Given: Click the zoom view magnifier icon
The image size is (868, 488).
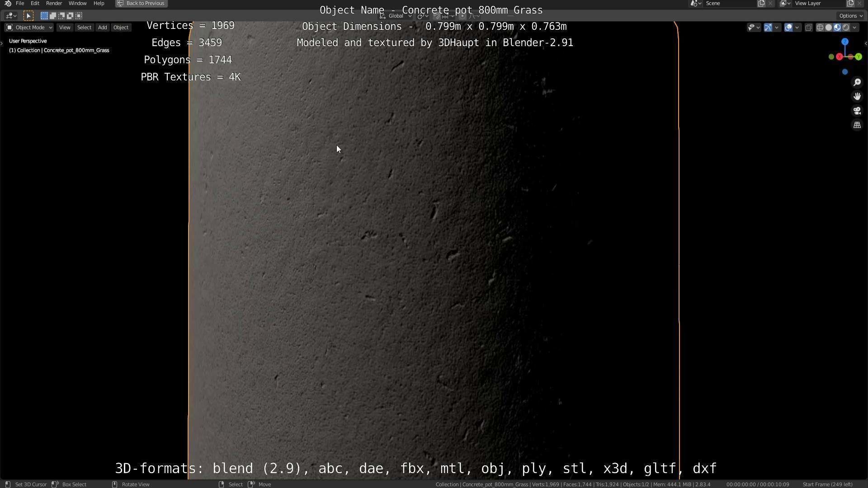Looking at the screenshot, I should coord(857,82).
